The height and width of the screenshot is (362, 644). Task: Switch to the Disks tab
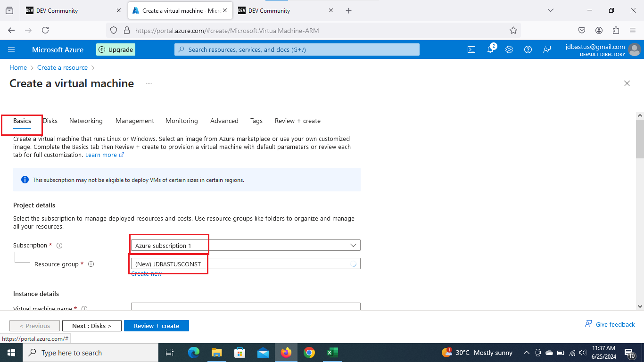pyautogui.click(x=50, y=121)
